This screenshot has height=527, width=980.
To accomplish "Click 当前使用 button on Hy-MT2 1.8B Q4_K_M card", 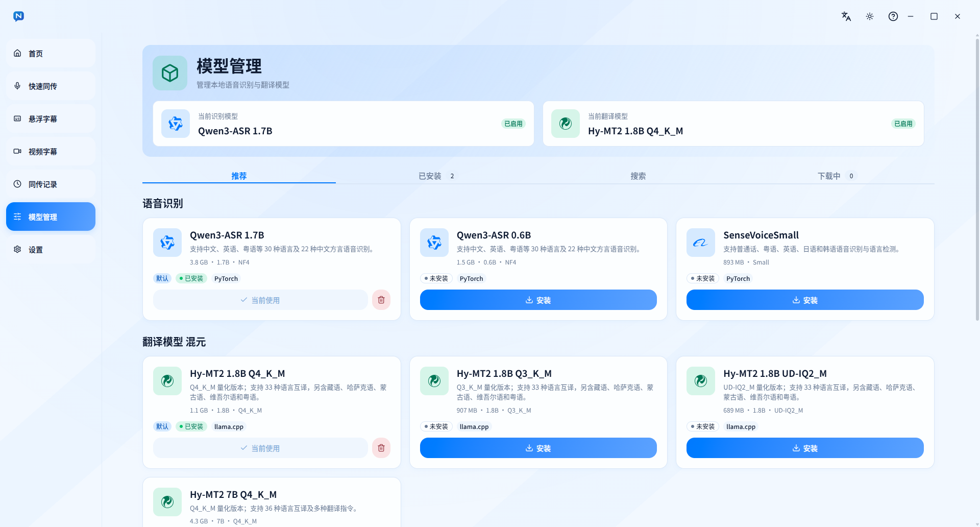I will click(260, 448).
